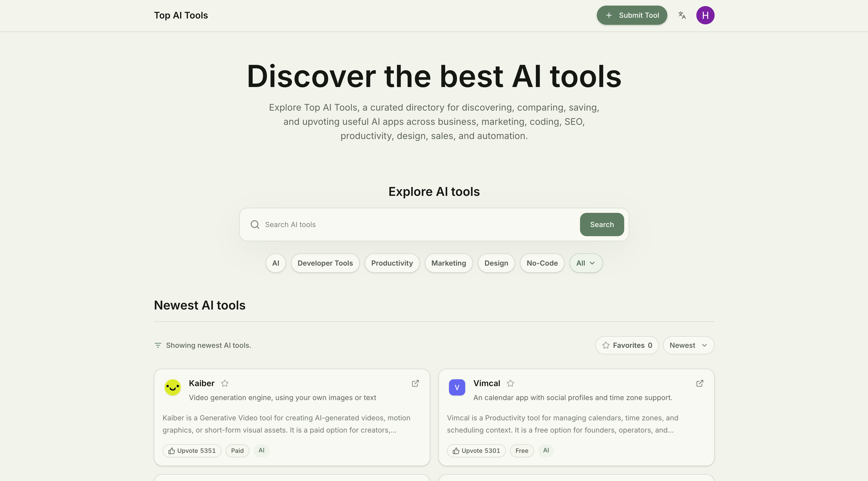Open the Vimcal tool title

tap(487, 383)
